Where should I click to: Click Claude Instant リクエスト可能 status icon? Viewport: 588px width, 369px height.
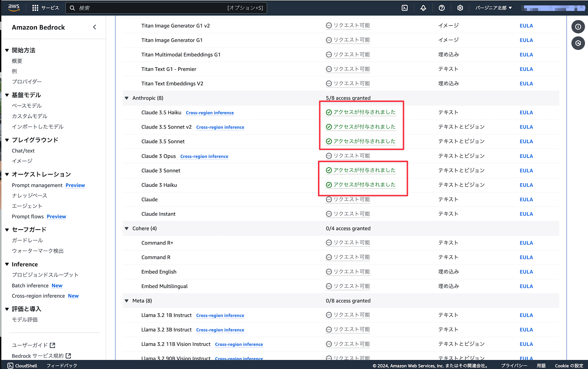tap(329, 214)
